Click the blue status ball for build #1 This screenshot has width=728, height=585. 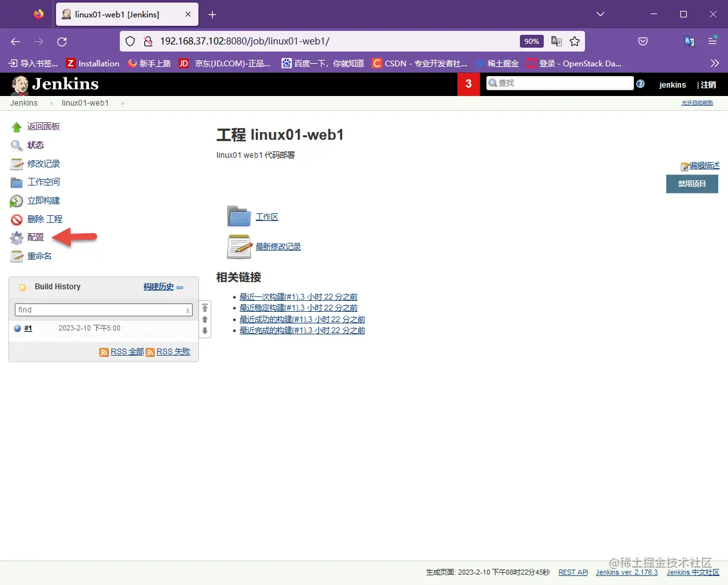[17, 328]
